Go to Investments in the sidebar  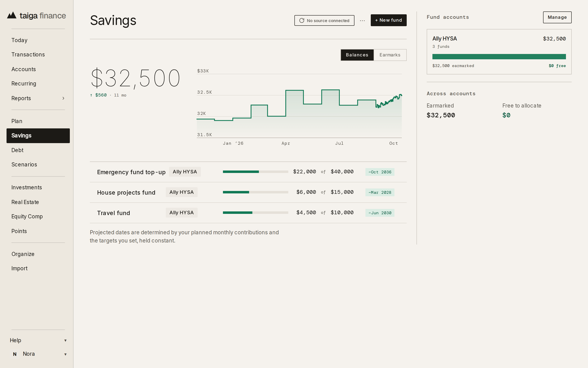point(38,187)
